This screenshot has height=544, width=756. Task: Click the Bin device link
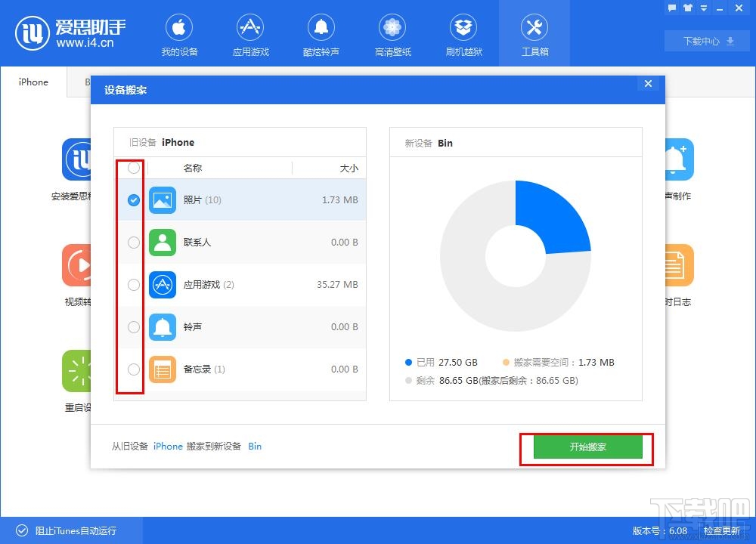255,446
